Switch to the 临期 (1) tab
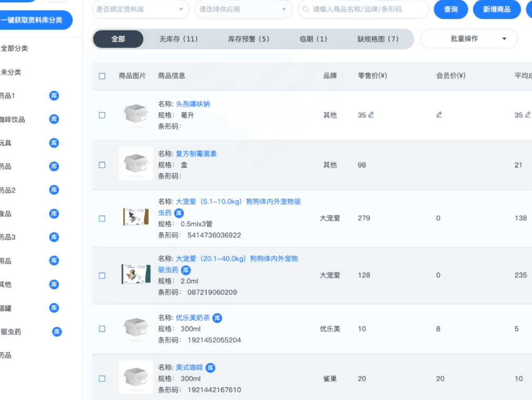The height and width of the screenshot is (400, 532). [x=313, y=39]
